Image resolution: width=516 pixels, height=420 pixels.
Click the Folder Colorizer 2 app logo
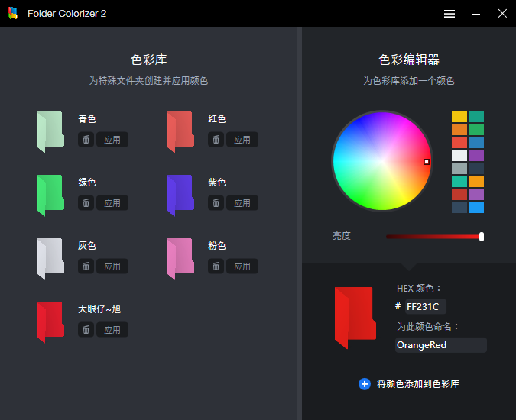(13, 14)
